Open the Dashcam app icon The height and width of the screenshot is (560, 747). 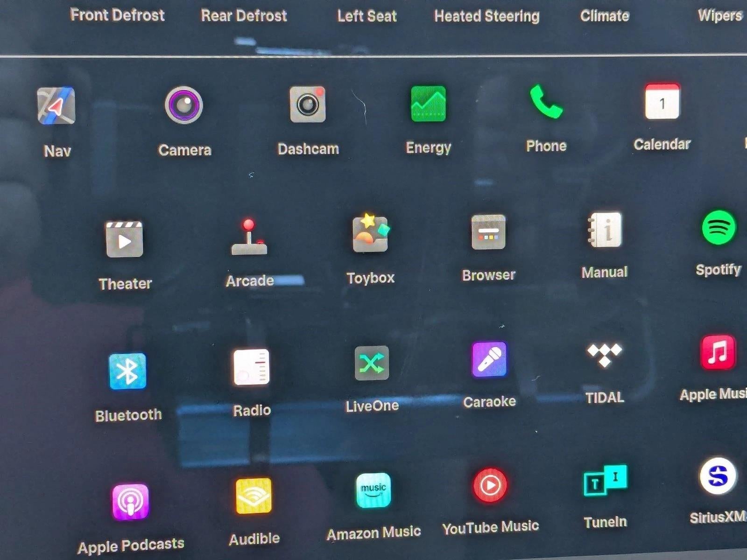coord(308,104)
